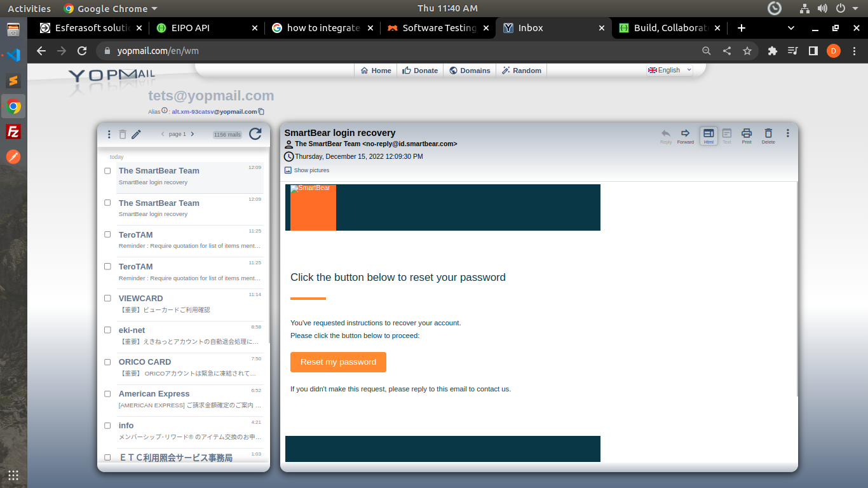Delete the open email via trash icon
This screenshot has width=868, height=488.
tap(768, 135)
